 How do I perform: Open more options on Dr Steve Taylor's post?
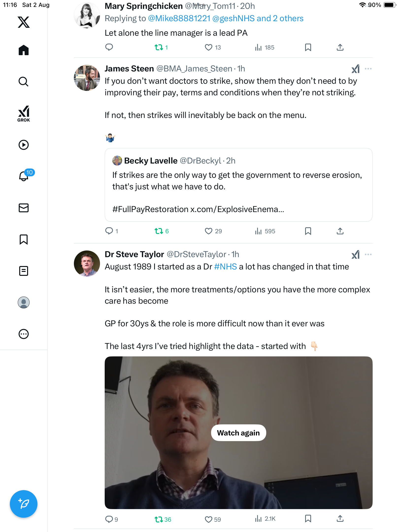(x=368, y=254)
